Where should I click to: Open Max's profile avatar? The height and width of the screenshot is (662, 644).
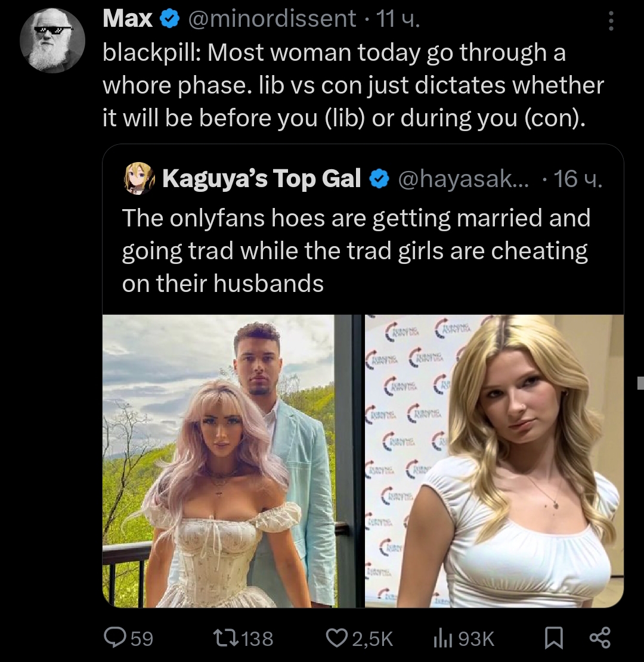point(52,41)
